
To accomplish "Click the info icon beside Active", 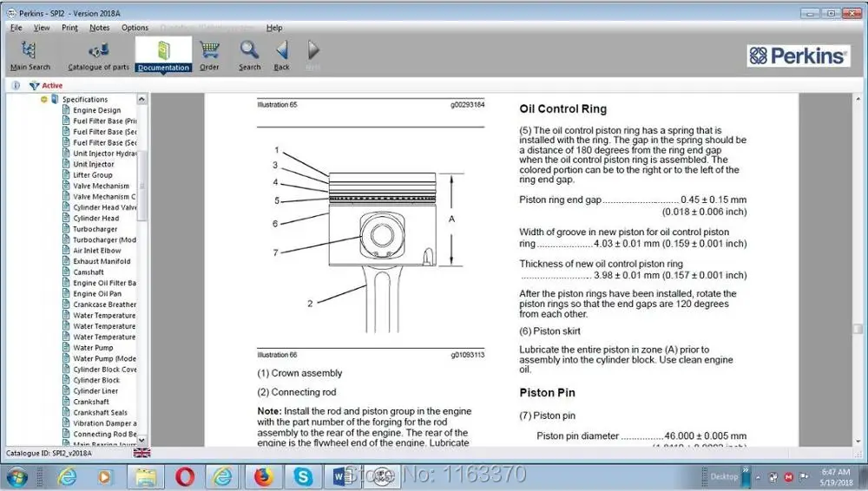I will [x=16, y=85].
